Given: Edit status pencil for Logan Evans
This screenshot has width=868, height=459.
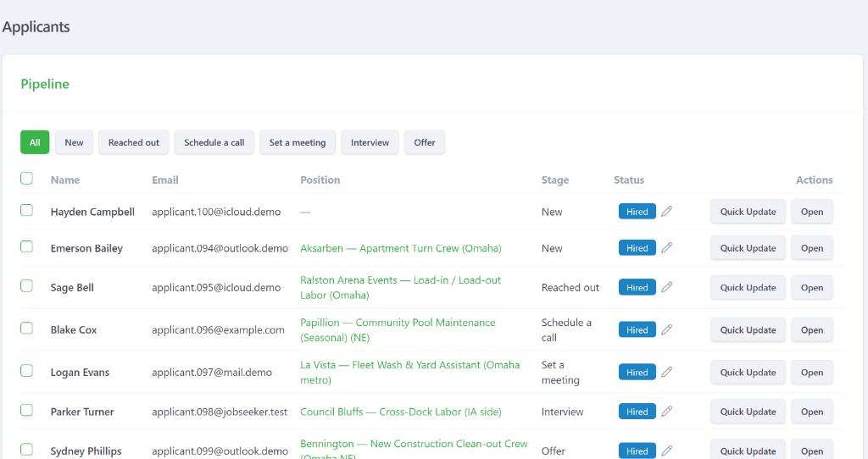Looking at the screenshot, I should click(x=667, y=372).
